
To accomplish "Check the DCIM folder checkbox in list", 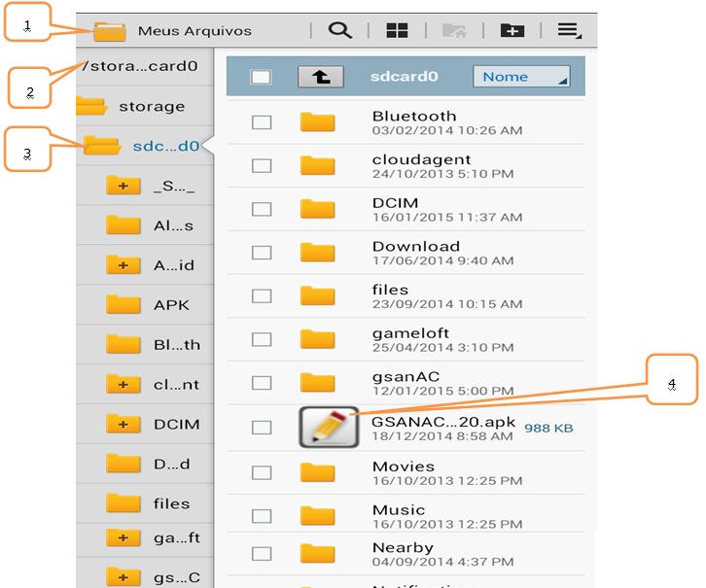I will 262,209.
